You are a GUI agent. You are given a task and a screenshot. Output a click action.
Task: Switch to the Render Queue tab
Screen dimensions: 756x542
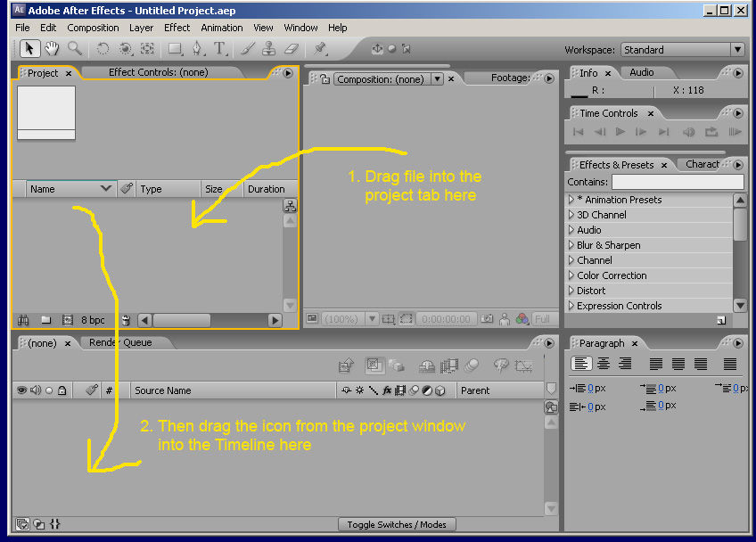click(x=120, y=342)
